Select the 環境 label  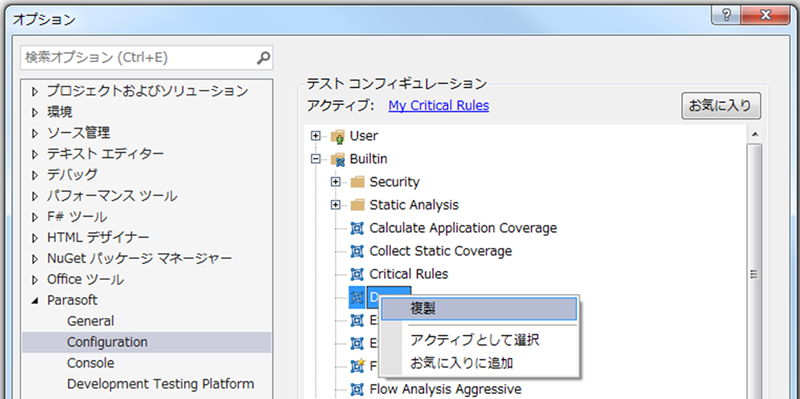tap(60, 113)
